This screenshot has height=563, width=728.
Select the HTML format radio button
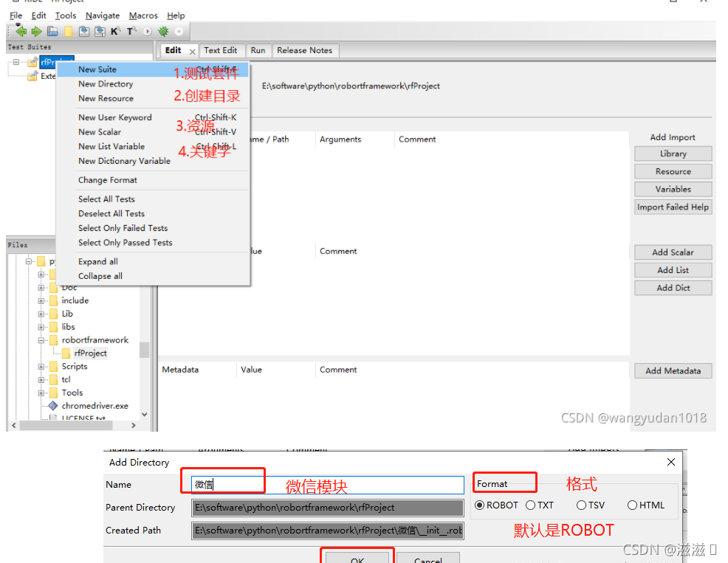click(x=632, y=505)
